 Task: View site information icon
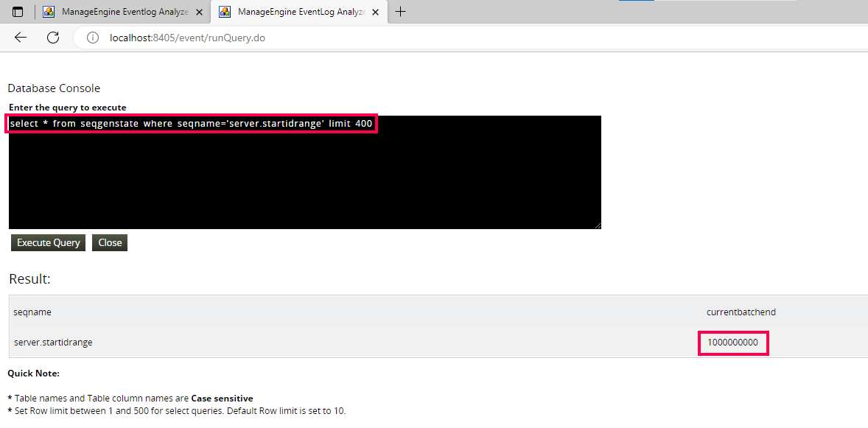click(93, 38)
